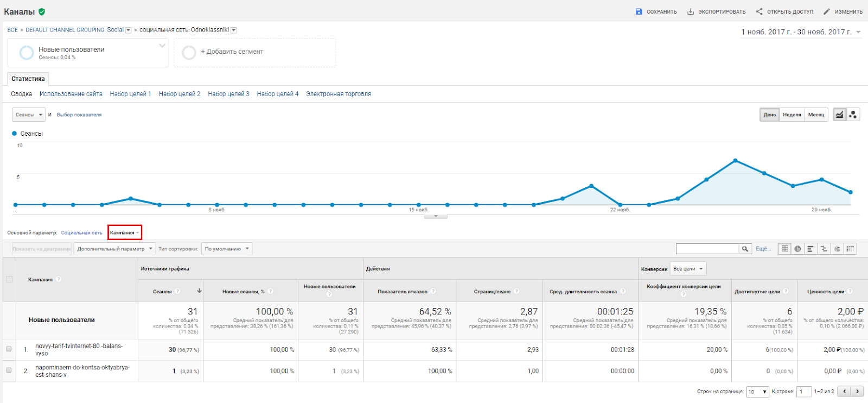Viewport: 868px width, 403px height.
Task: Click help icon next to Кампания header
Action: [x=59, y=279]
